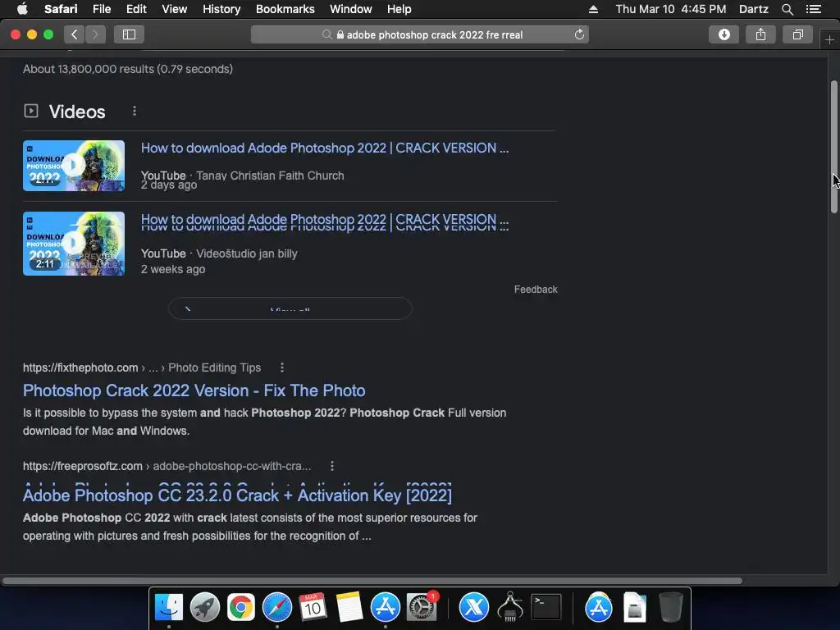This screenshot has width=840, height=630.
Task: Click the vertical scrollbar thumb
Action: click(x=834, y=147)
